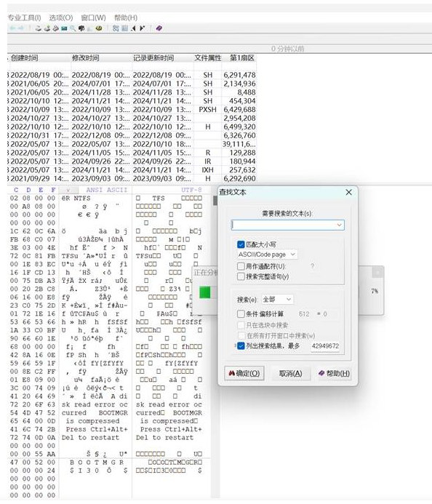Click the offset field showing 512

point(304,313)
